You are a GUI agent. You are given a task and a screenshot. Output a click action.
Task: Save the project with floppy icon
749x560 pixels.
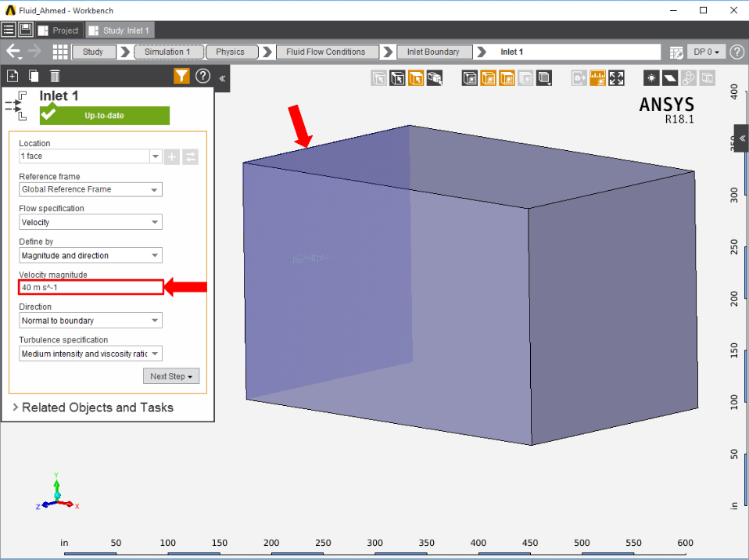point(26,30)
